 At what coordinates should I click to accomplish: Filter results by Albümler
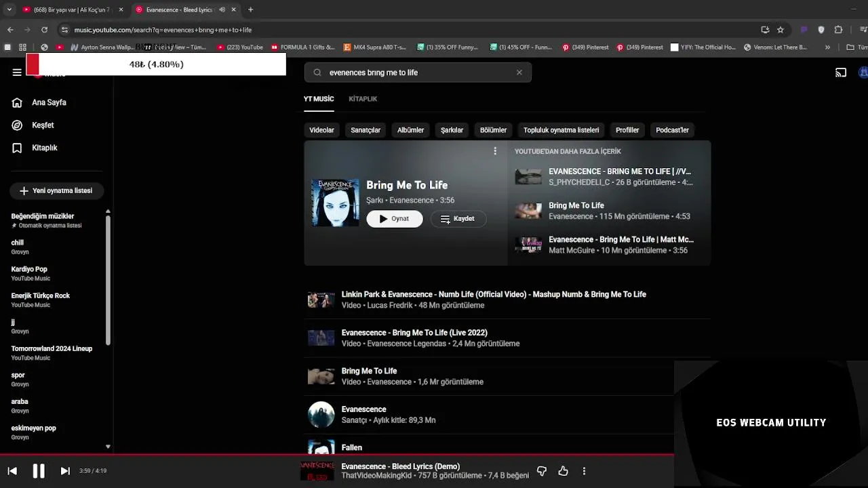click(410, 130)
